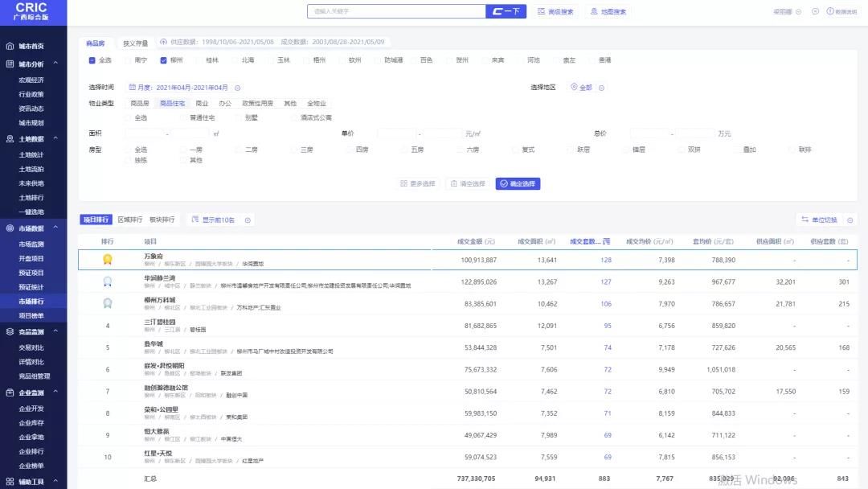
Task: Collapse the 城市分析 section chevron
Action: pyautogui.click(x=56, y=64)
